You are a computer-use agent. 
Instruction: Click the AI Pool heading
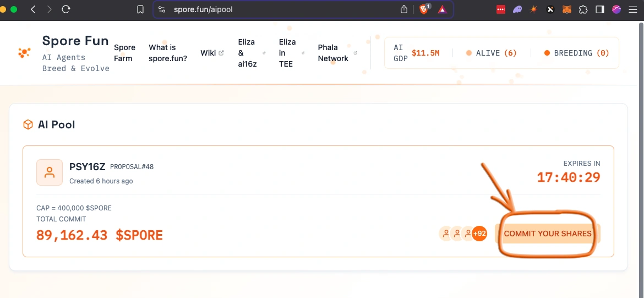click(56, 124)
